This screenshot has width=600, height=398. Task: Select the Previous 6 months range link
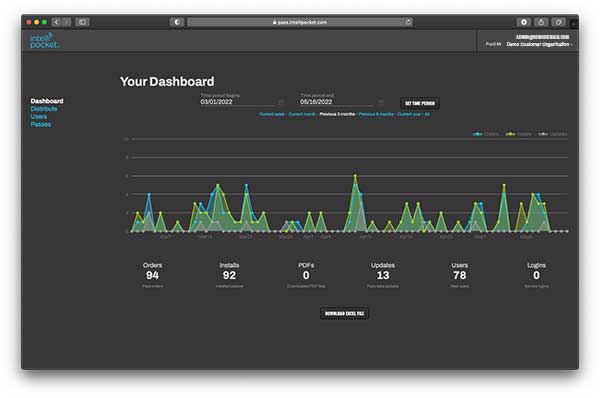(376, 114)
